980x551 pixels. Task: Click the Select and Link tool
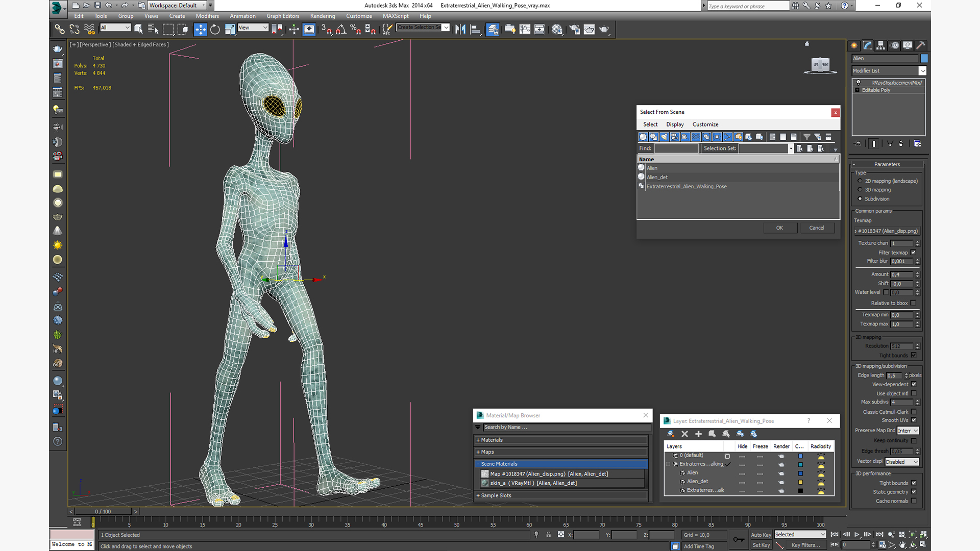pos(60,30)
